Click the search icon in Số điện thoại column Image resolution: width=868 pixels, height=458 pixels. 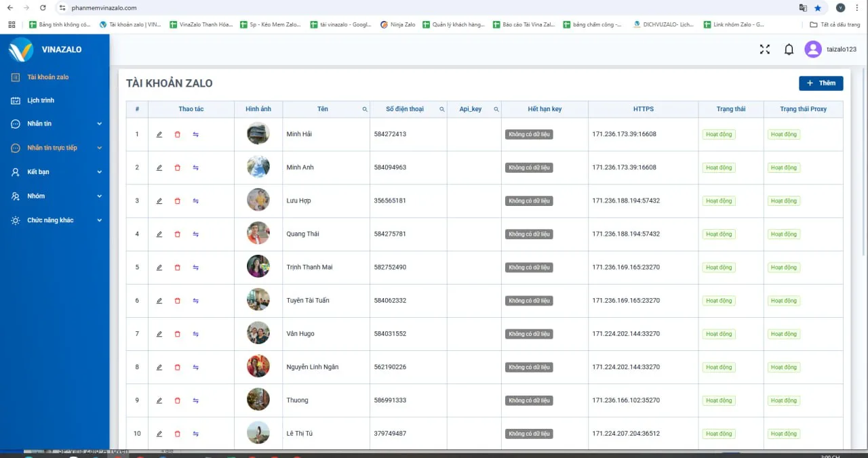tap(442, 109)
